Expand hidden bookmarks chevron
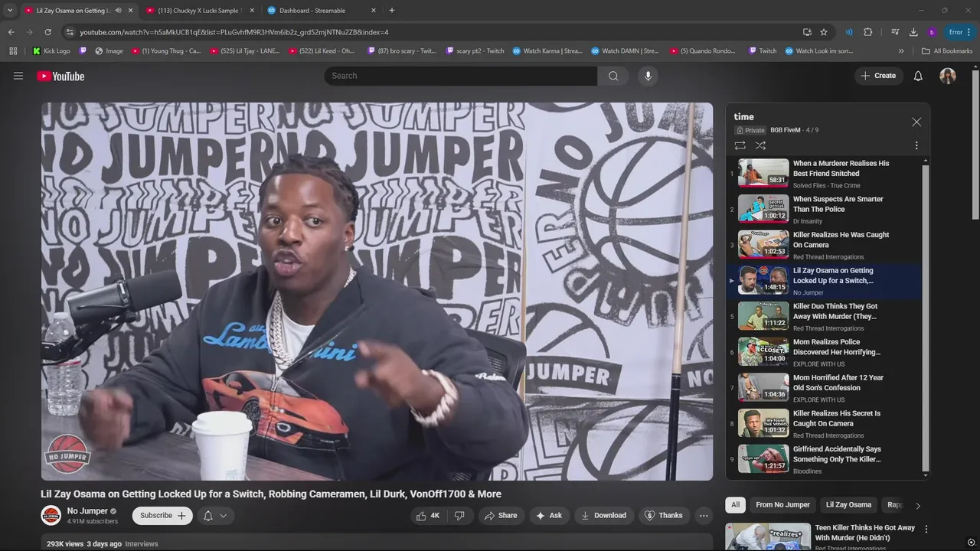Screen dimensions: 980x551 (x=901, y=51)
